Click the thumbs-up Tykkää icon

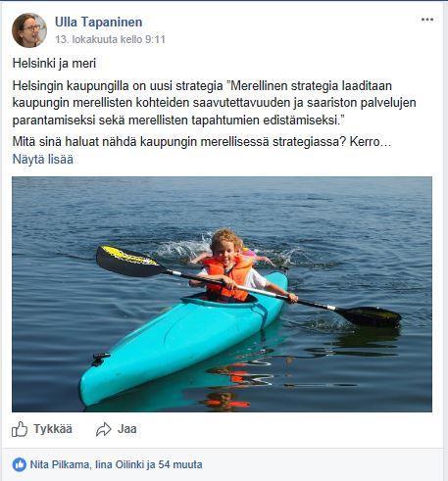[x=20, y=429]
